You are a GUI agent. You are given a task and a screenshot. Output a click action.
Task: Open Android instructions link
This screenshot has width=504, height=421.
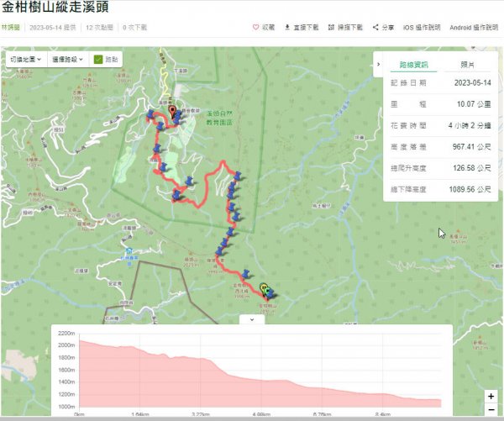point(474,28)
